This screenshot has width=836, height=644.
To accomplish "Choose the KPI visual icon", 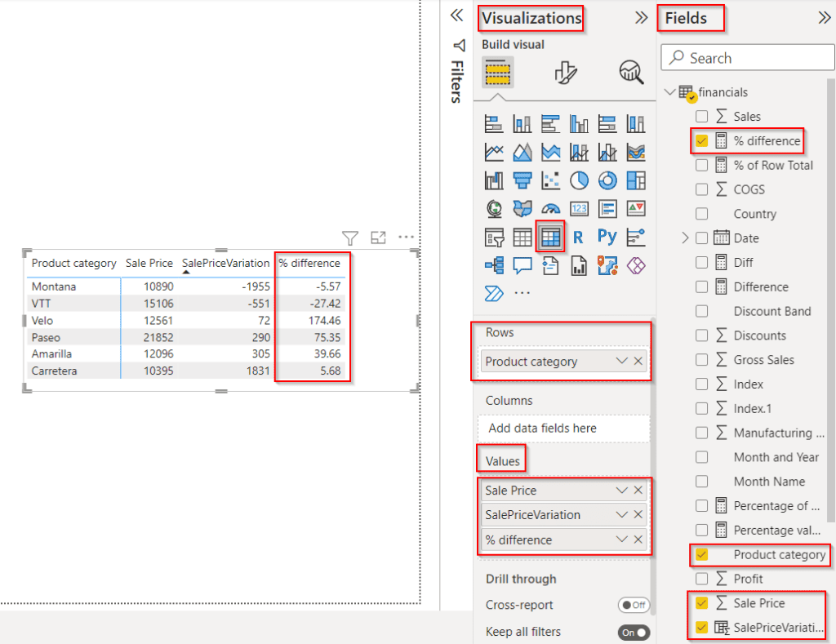I will tap(635, 208).
